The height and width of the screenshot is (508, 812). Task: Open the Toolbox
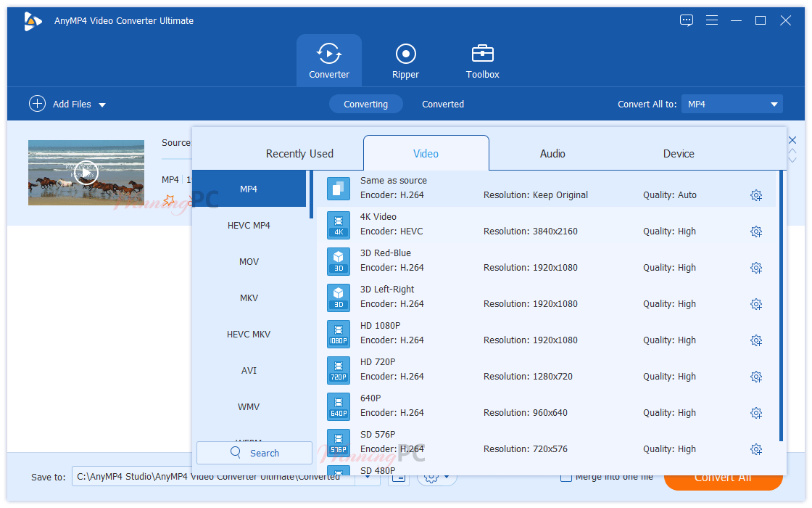coord(482,60)
